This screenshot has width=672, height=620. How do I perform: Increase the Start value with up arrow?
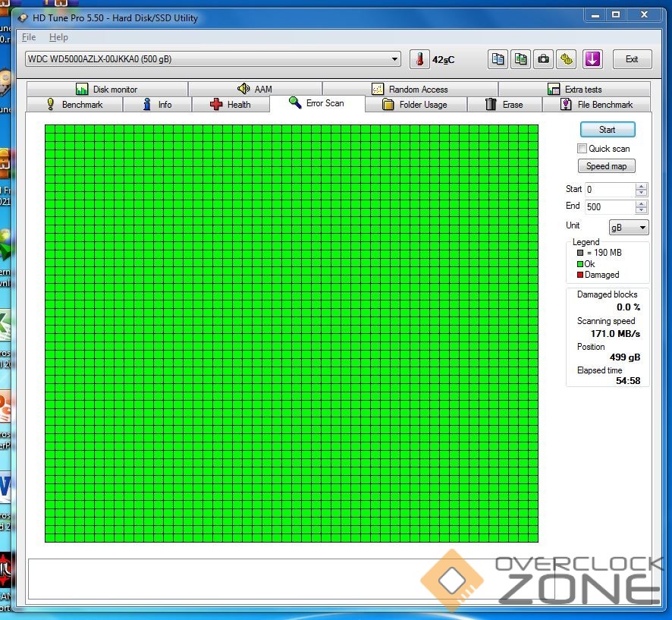tap(641, 187)
